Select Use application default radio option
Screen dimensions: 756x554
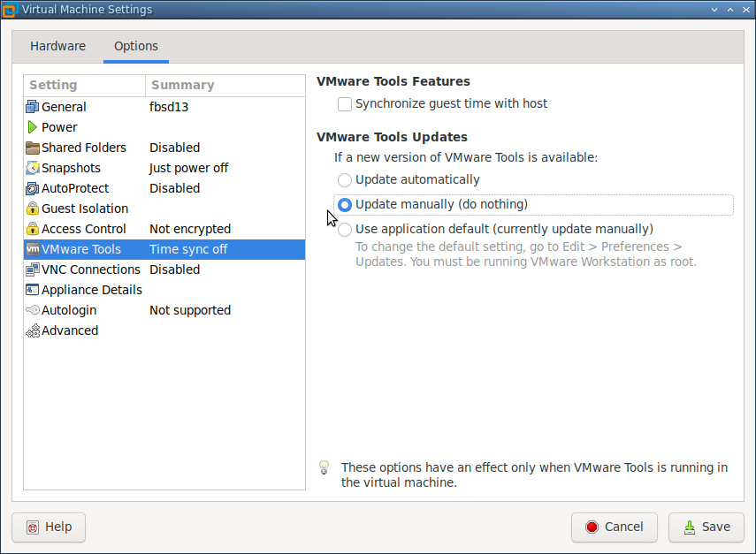(345, 230)
